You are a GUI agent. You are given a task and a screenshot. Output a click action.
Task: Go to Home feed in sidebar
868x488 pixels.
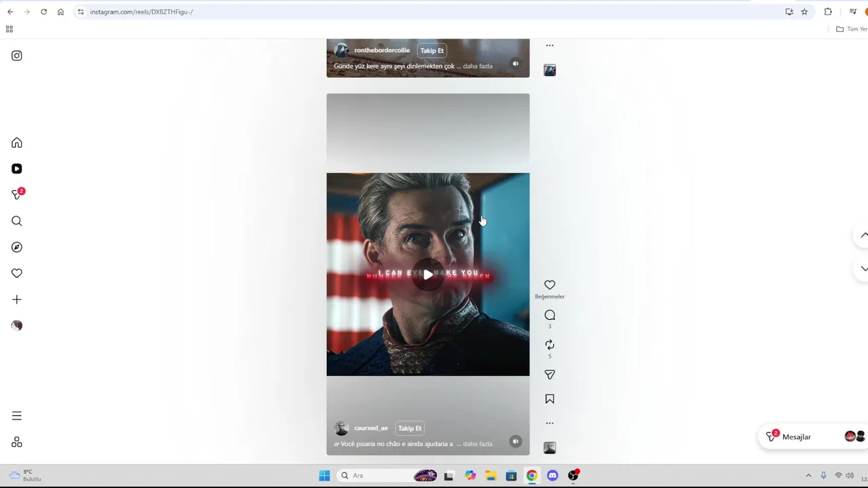coord(17,143)
